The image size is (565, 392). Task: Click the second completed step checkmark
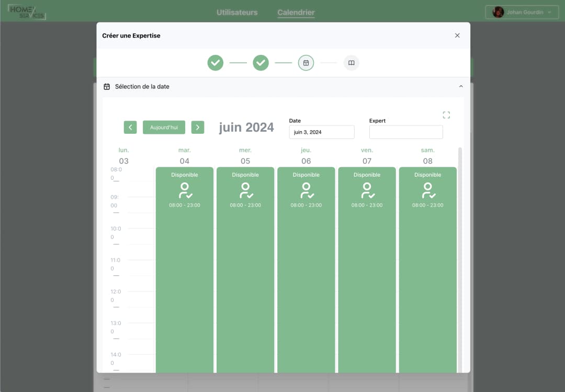pyautogui.click(x=261, y=63)
